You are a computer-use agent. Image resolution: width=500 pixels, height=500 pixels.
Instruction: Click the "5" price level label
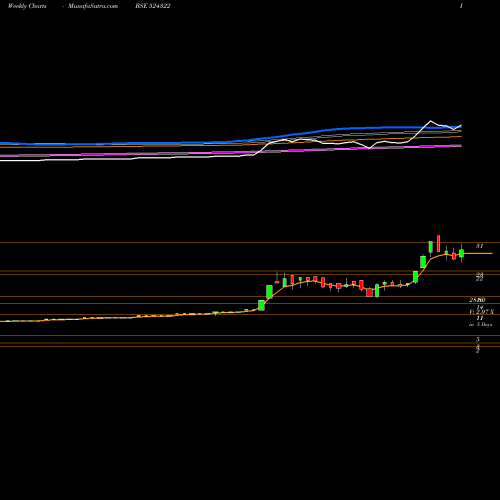pyautogui.click(x=478, y=339)
